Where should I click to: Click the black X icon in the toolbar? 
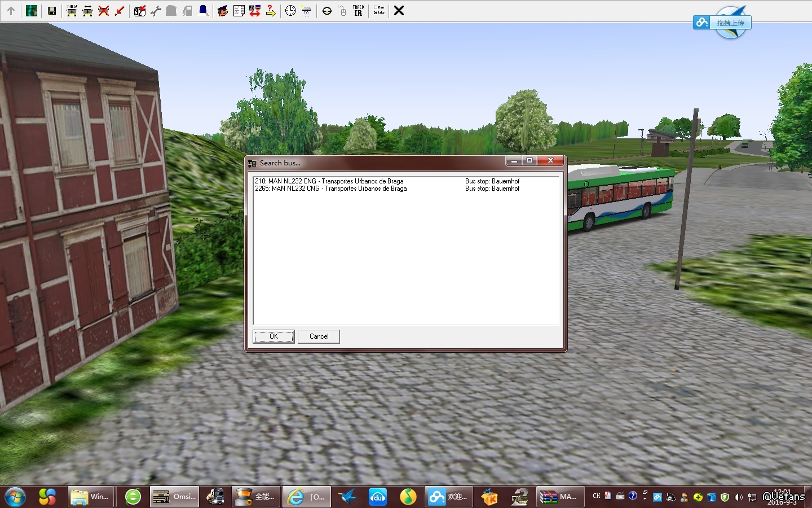point(399,11)
